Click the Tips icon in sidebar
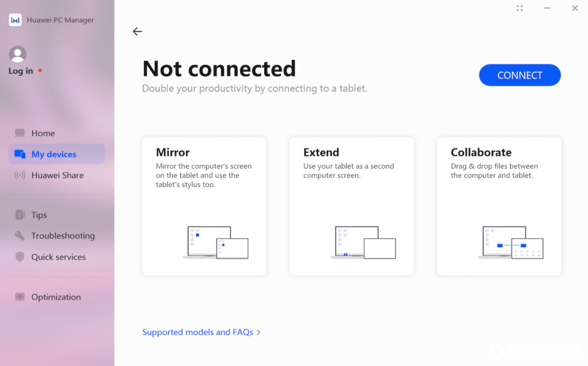588x366 pixels. 20,215
